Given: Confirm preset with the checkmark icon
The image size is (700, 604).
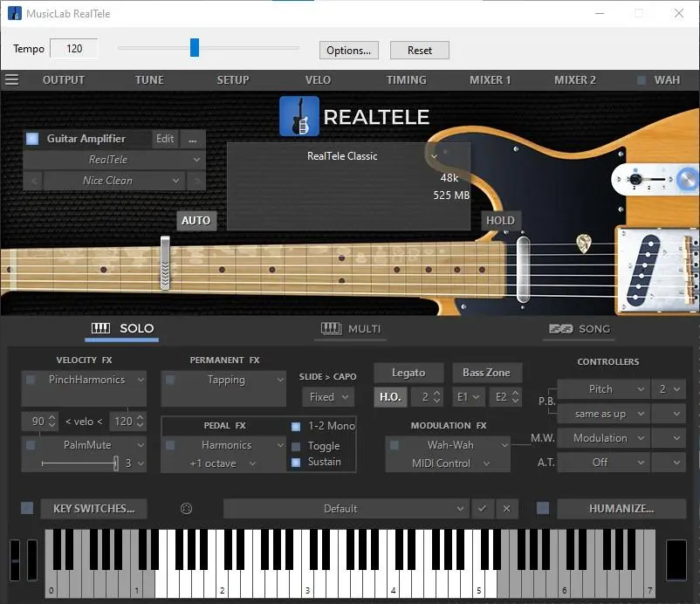Looking at the screenshot, I should 482,509.
